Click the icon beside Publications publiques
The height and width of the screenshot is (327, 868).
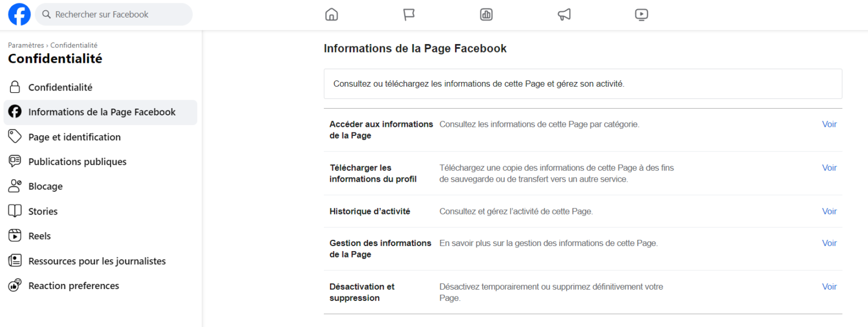pos(15,162)
